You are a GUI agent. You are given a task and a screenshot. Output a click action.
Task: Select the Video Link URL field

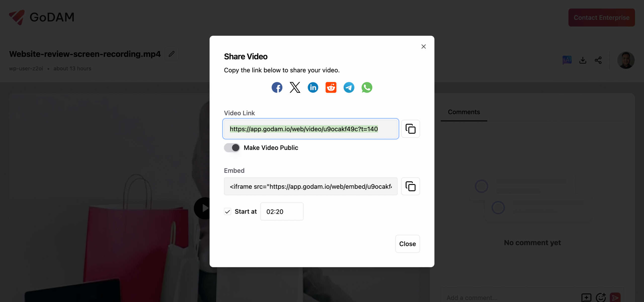click(x=311, y=129)
